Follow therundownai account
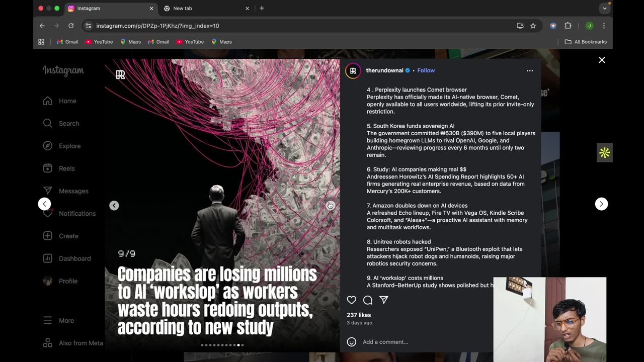The width and height of the screenshot is (644, 362). [426, 70]
